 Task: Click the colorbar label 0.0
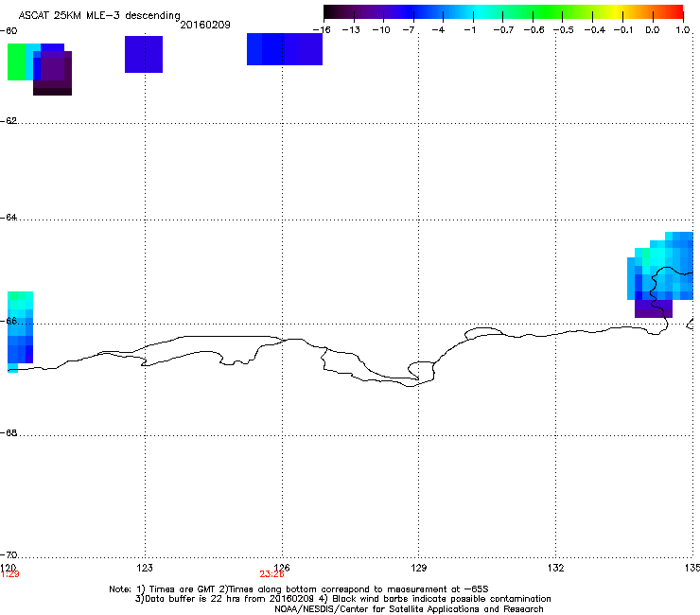tap(653, 30)
